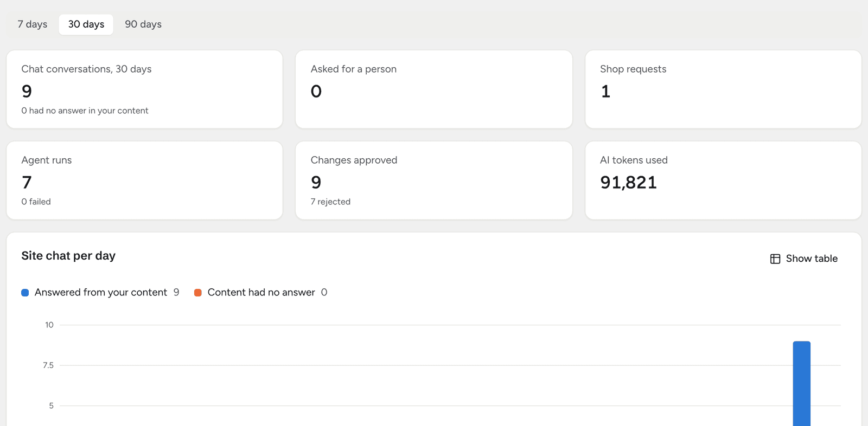Click the 91,821 tokens value

click(x=628, y=183)
